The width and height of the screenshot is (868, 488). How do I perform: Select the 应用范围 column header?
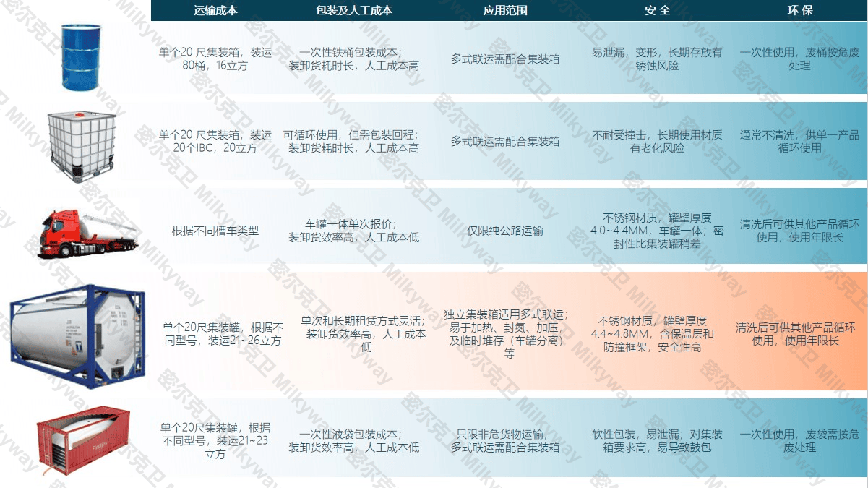point(505,10)
